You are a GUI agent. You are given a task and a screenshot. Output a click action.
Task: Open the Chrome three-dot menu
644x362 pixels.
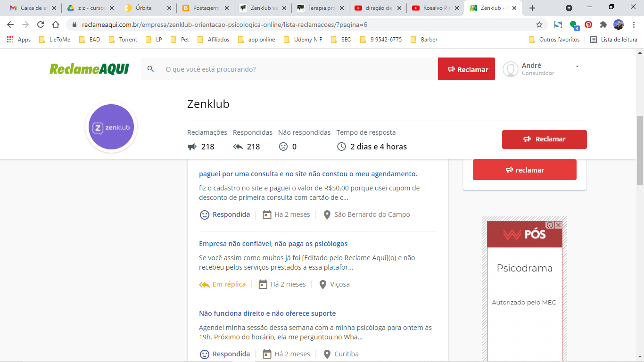click(634, 25)
